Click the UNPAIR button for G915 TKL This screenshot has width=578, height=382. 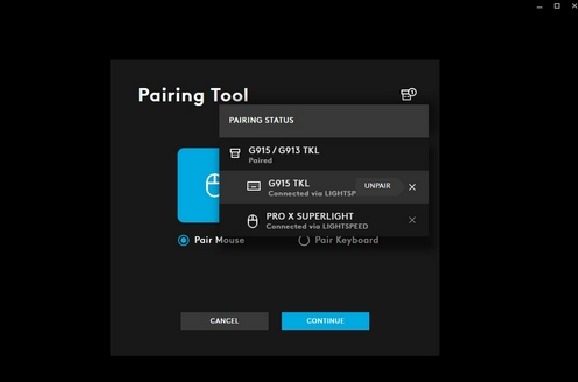[377, 186]
